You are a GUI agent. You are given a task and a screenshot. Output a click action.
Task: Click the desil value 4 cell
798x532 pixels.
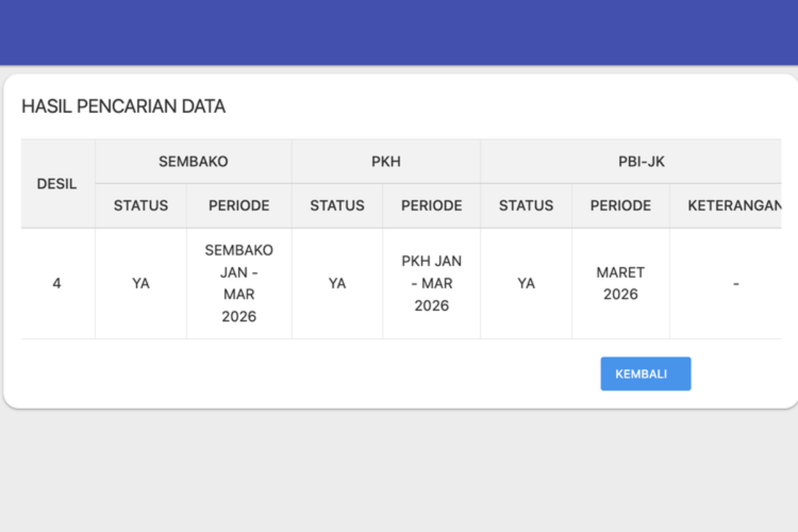tap(57, 283)
